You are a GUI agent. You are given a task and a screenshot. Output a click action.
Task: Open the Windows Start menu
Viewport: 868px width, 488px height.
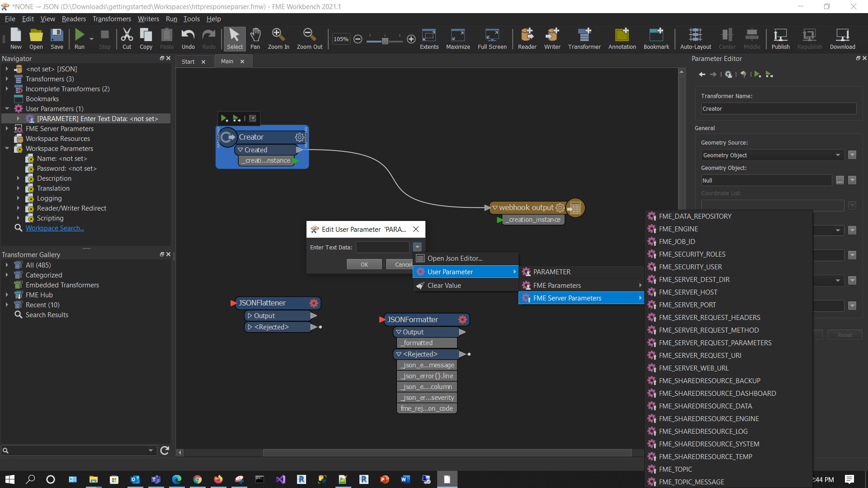[10, 479]
